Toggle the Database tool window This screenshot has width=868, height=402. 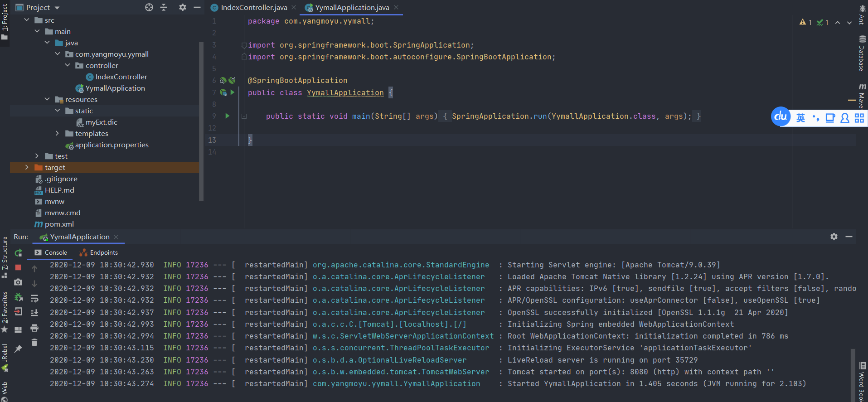pyautogui.click(x=862, y=53)
